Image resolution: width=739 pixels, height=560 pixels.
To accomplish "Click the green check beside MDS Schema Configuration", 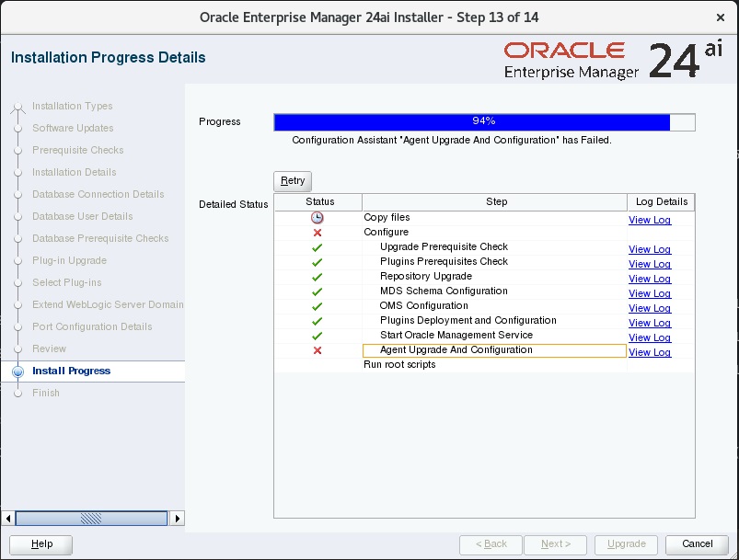I will tap(318, 291).
